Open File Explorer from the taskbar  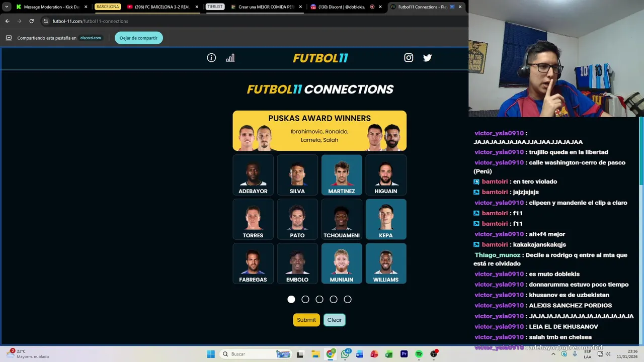click(x=315, y=354)
